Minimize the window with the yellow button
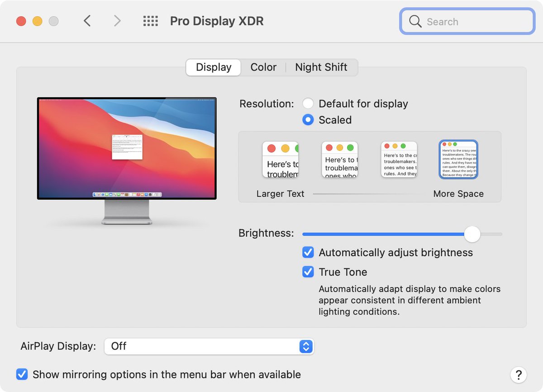This screenshot has height=392, width=543. [x=38, y=21]
